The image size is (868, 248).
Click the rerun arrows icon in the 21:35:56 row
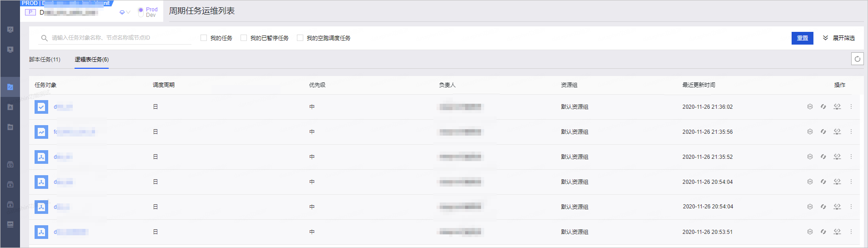pyautogui.click(x=823, y=132)
